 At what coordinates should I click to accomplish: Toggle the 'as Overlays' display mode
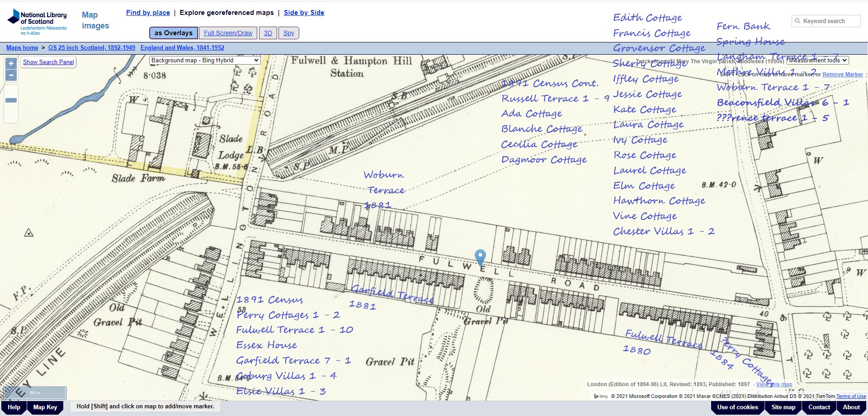173,33
